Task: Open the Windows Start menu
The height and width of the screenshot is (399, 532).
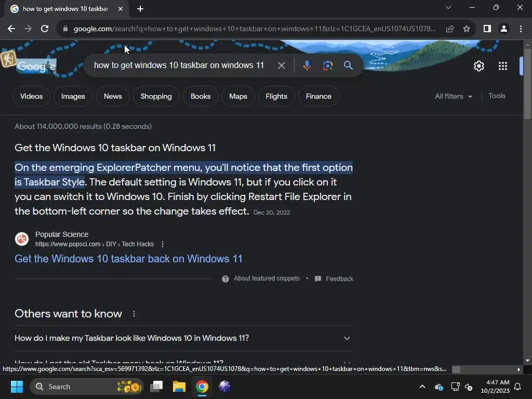Action: (17, 387)
